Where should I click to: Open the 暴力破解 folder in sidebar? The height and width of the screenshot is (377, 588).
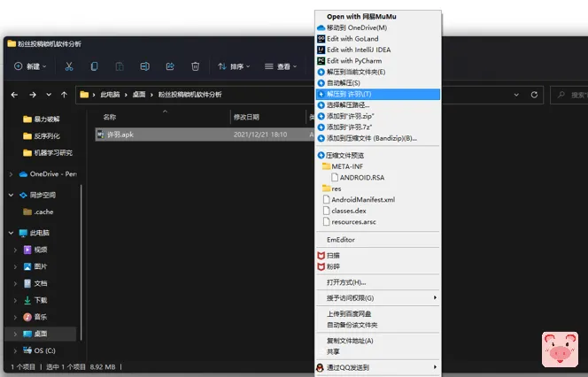[x=42, y=119]
